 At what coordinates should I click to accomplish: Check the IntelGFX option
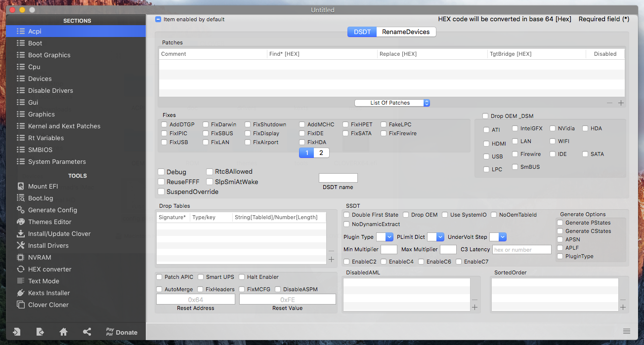pyautogui.click(x=515, y=128)
